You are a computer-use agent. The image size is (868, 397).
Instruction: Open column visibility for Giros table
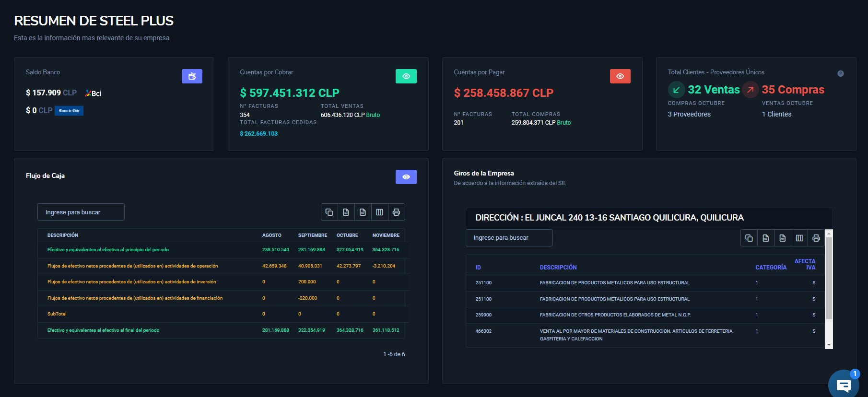(799, 238)
